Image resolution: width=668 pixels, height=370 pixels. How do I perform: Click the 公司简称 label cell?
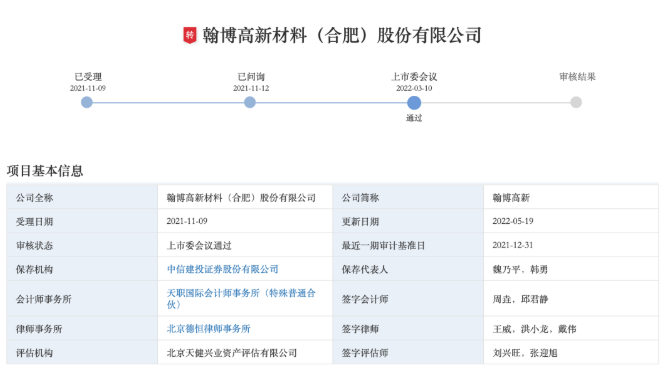click(x=408, y=198)
